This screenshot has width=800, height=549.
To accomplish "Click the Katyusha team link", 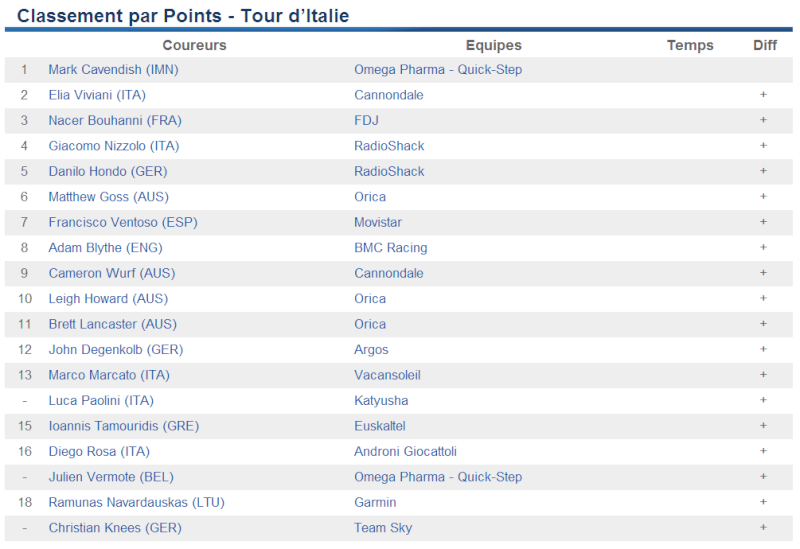I will [x=381, y=402].
